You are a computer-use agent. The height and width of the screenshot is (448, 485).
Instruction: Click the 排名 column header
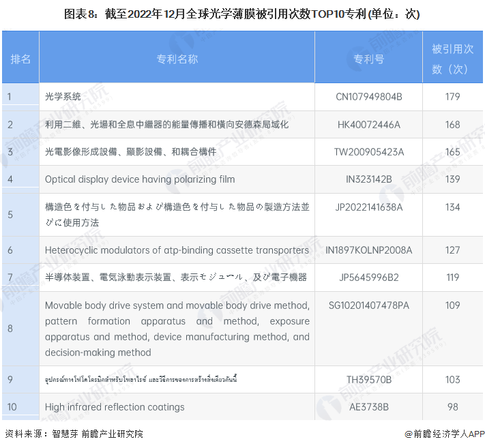click(x=20, y=59)
